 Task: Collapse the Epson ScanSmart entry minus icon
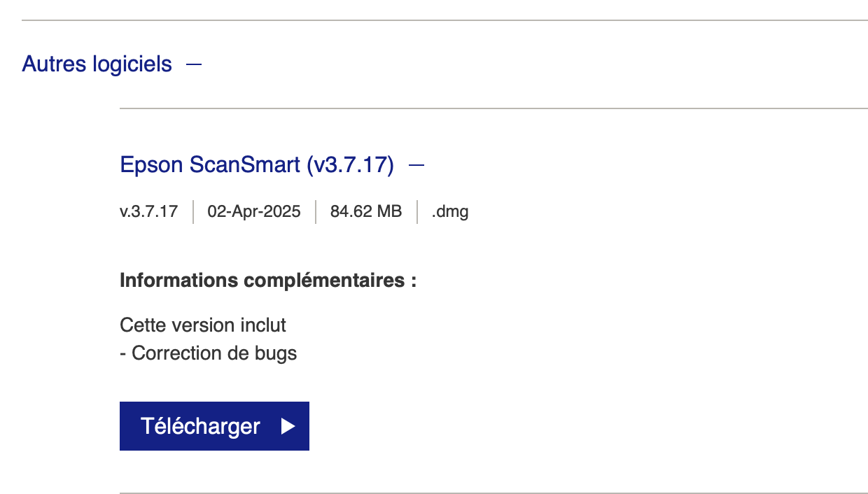[416, 166]
